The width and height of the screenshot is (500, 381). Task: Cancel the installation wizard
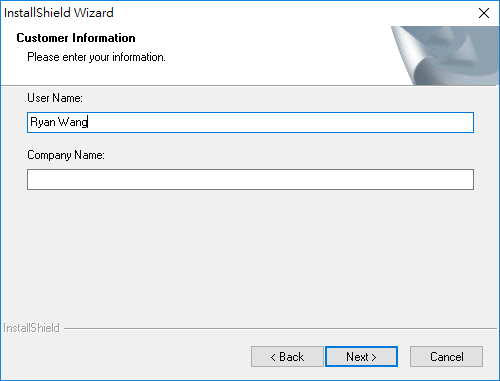coord(446,357)
